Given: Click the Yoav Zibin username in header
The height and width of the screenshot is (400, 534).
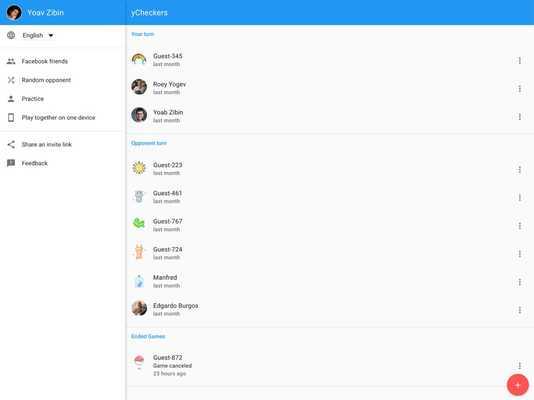Looking at the screenshot, I should point(46,13).
